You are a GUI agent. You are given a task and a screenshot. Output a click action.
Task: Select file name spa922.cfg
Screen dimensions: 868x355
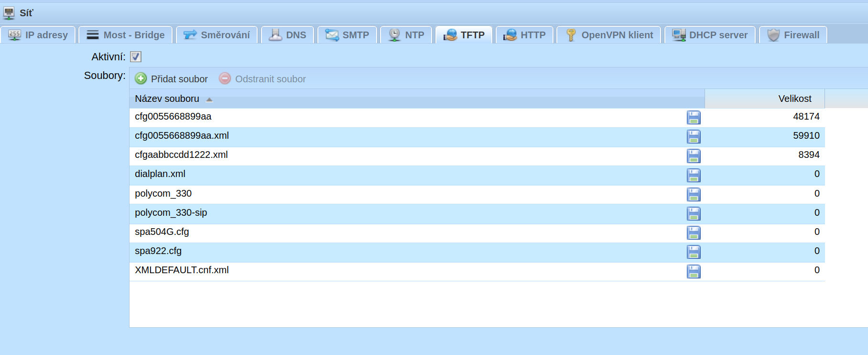point(158,251)
